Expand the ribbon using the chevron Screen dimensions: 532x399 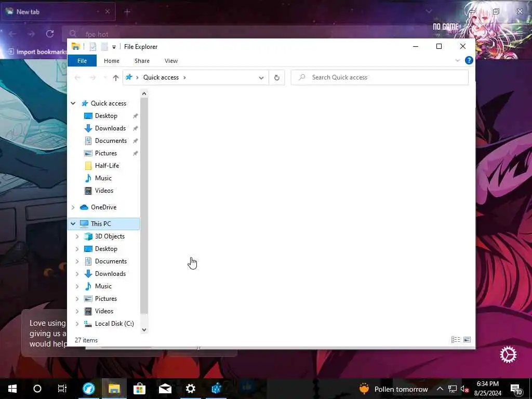pyautogui.click(x=457, y=60)
